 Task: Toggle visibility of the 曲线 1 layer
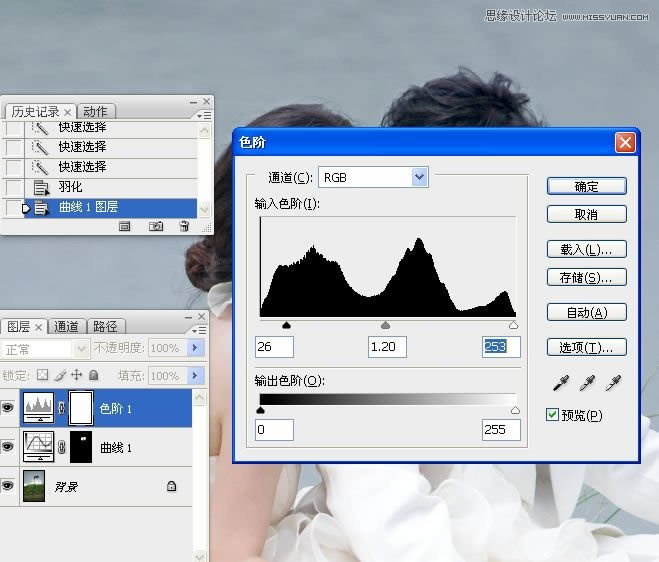click(10, 447)
